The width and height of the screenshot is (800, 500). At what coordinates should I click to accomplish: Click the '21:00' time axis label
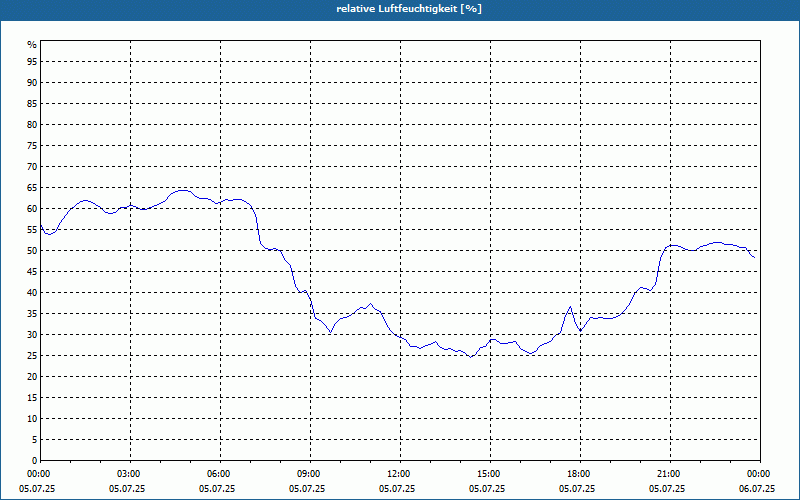pyautogui.click(x=670, y=474)
